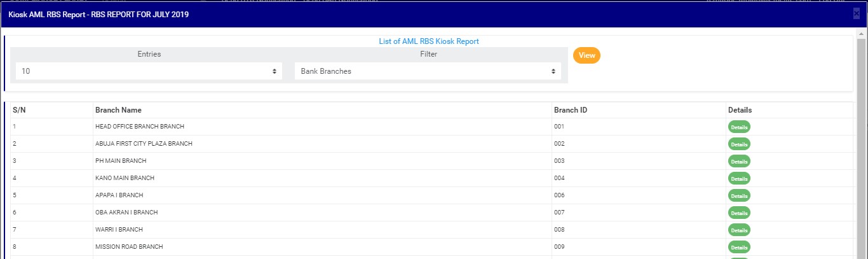Screen dimensions: 868x259
Task: Open Details for Apapa I Branch
Action: pos(739,196)
